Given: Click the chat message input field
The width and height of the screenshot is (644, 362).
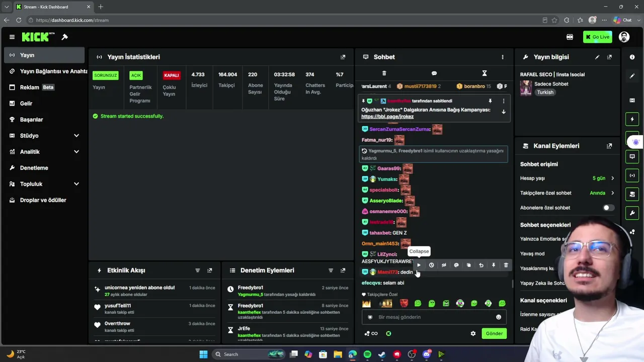Looking at the screenshot, I should click(434, 317).
